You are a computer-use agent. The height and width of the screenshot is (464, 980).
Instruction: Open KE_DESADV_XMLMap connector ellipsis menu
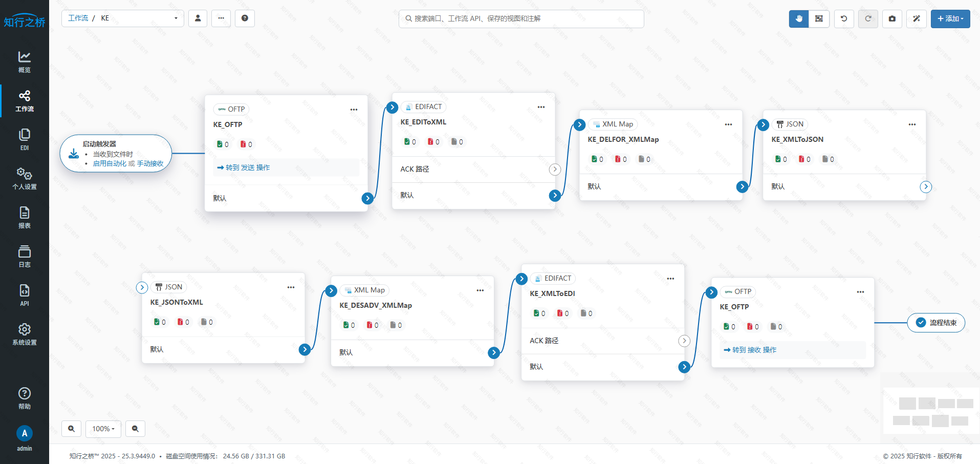[x=480, y=290]
